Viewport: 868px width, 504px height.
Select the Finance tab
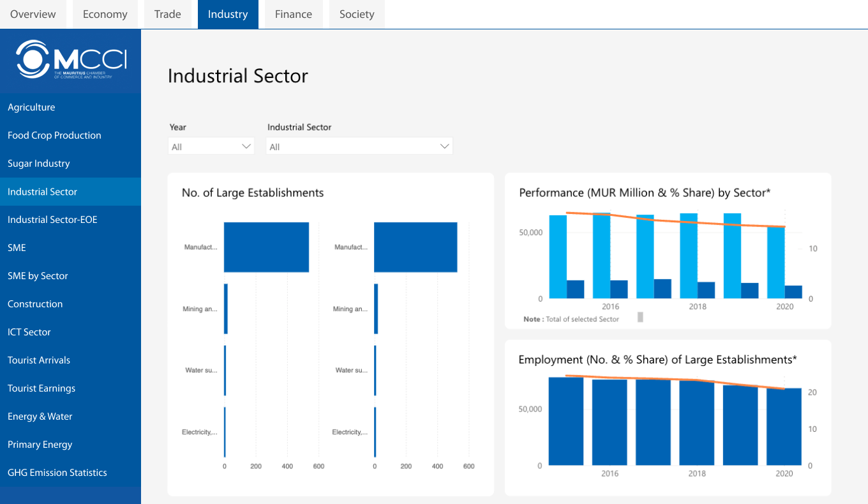tap(293, 14)
